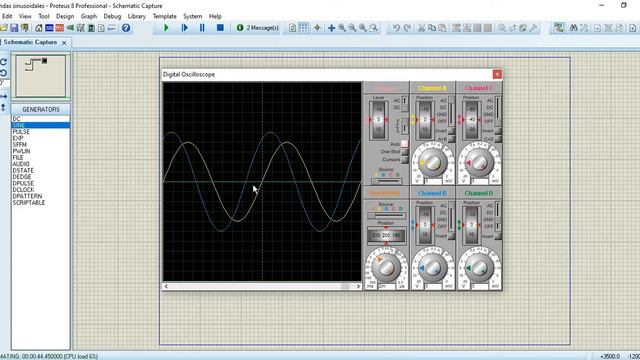The height and width of the screenshot is (360, 640).
Task: Toggle Channel B Invert button
Action: tap(451, 236)
